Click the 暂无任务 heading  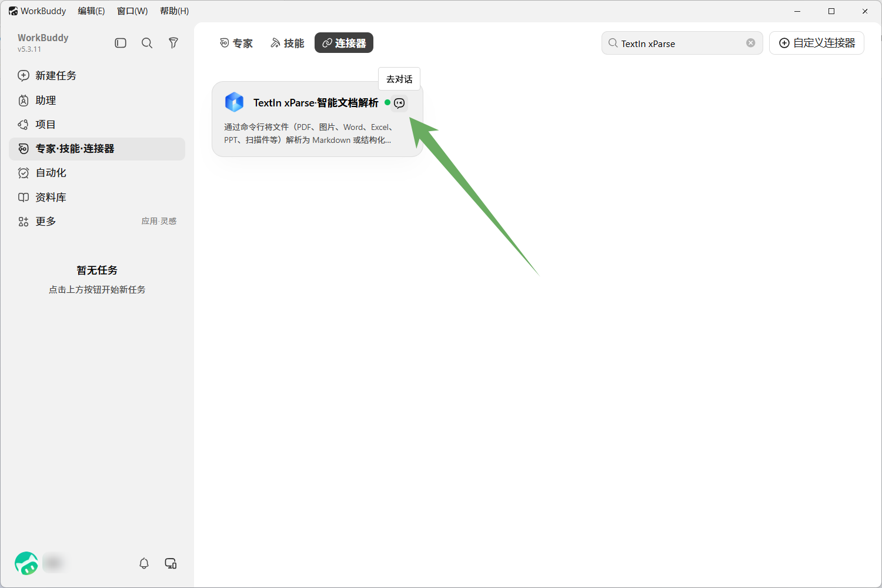[x=97, y=270]
